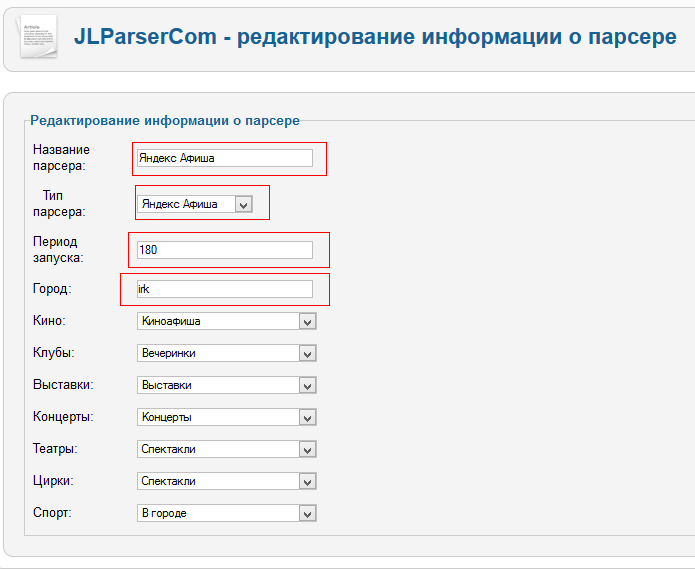Click the 'Театры:' label

pyautogui.click(x=55, y=449)
